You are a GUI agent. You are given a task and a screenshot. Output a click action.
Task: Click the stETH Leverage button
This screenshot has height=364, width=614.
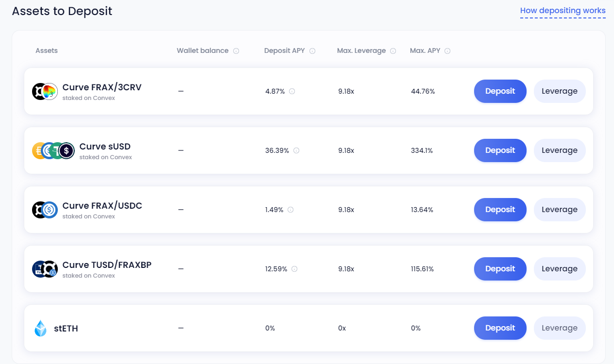pos(560,328)
